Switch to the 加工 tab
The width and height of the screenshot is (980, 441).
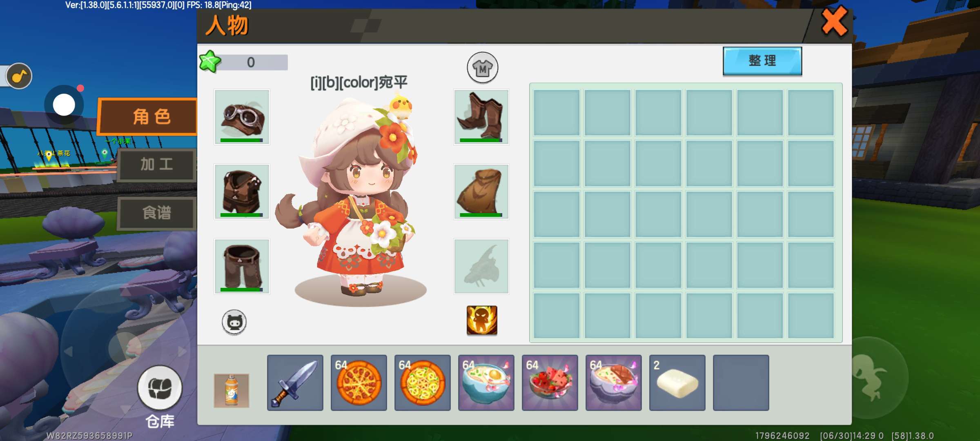coord(157,165)
